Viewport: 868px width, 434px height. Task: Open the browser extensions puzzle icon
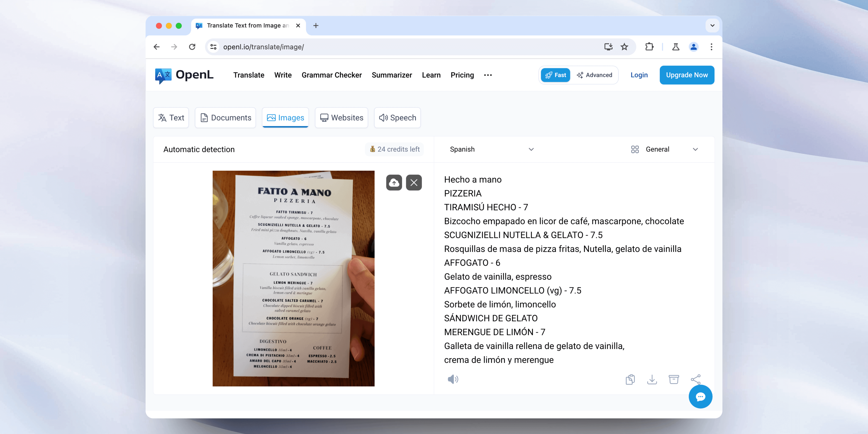coord(650,47)
